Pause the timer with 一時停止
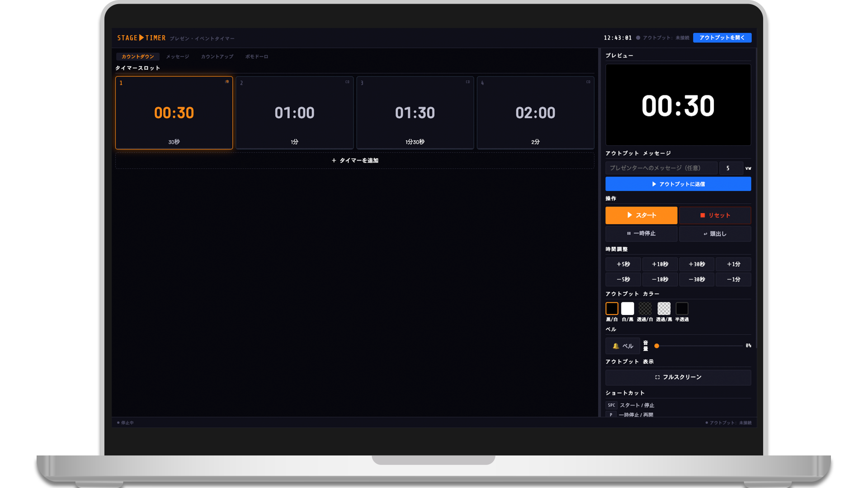Image resolution: width=868 pixels, height=488 pixels. click(x=641, y=234)
